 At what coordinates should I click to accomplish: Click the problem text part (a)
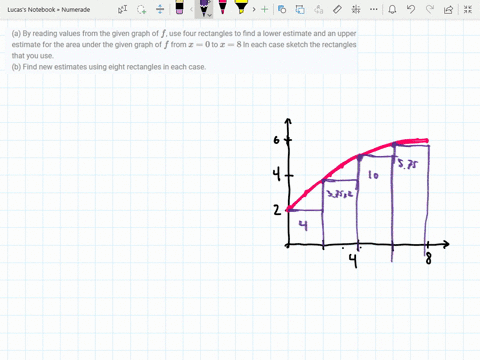point(184,44)
